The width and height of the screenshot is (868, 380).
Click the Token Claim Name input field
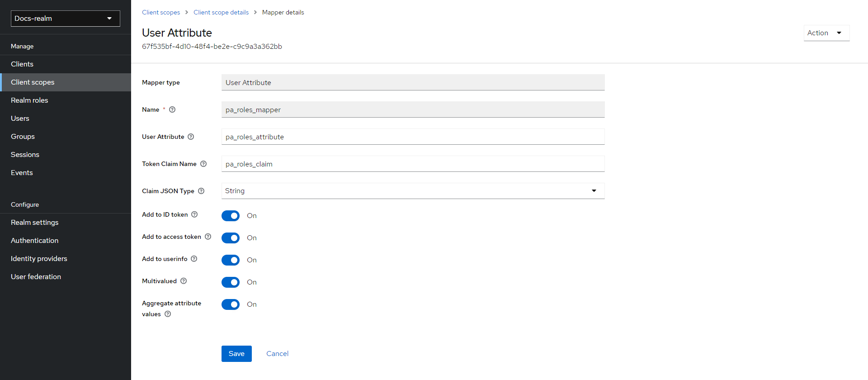[413, 164]
